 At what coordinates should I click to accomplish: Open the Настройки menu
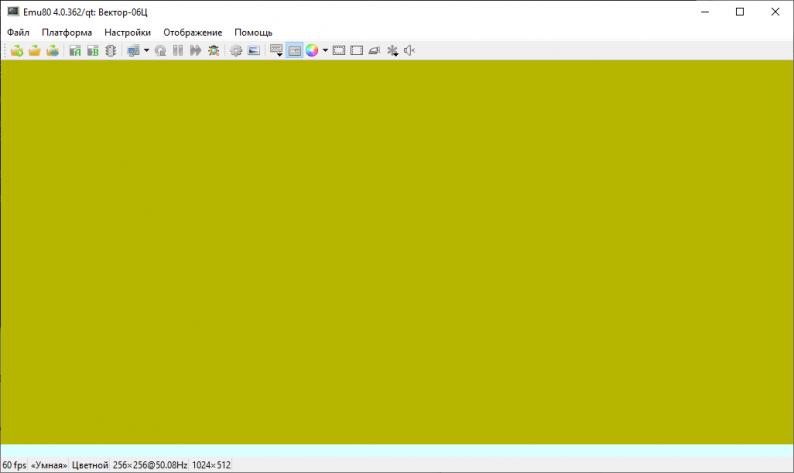[x=127, y=32]
